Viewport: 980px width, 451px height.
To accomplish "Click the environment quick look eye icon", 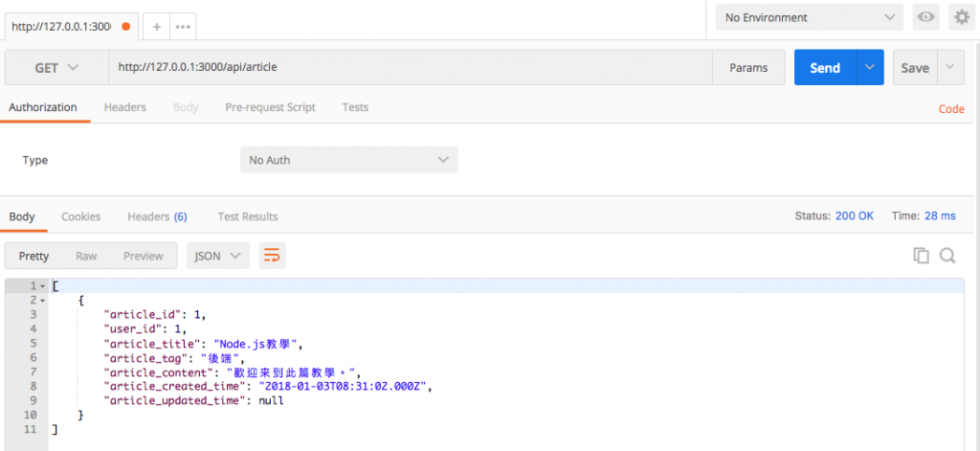I will click(926, 17).
